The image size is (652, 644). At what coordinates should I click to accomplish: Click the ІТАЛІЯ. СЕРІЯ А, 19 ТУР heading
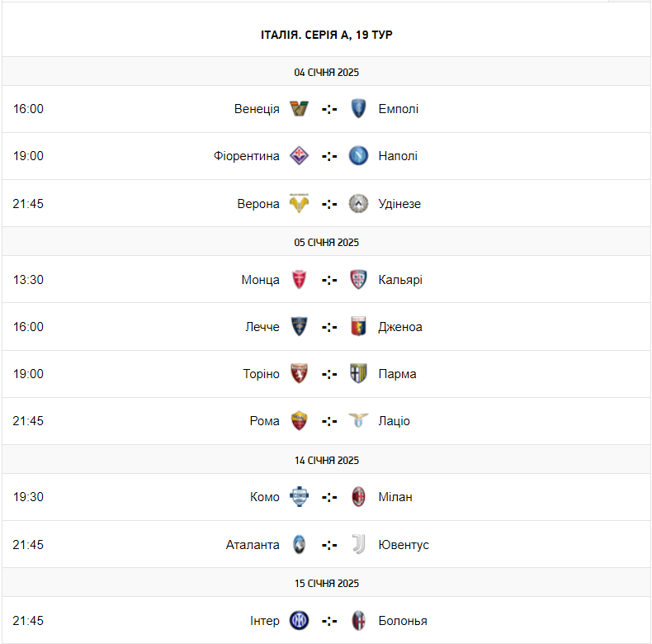click(326, 35)
